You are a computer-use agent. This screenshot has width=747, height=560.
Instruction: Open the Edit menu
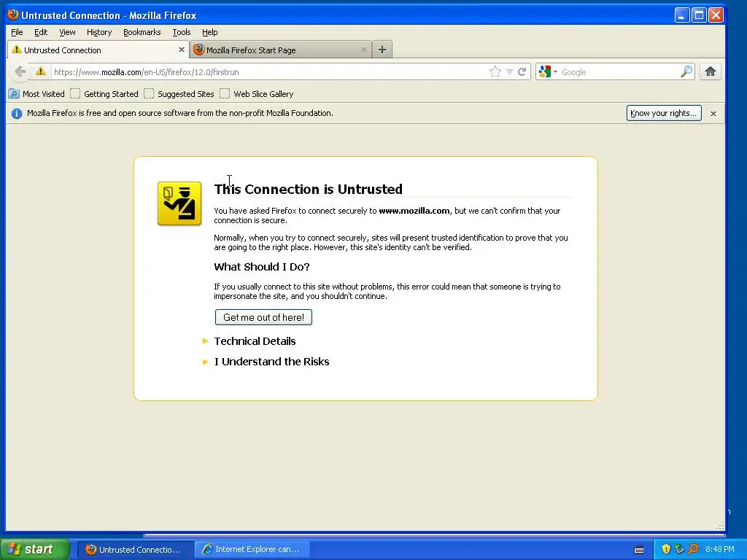[x=41, y=32]
